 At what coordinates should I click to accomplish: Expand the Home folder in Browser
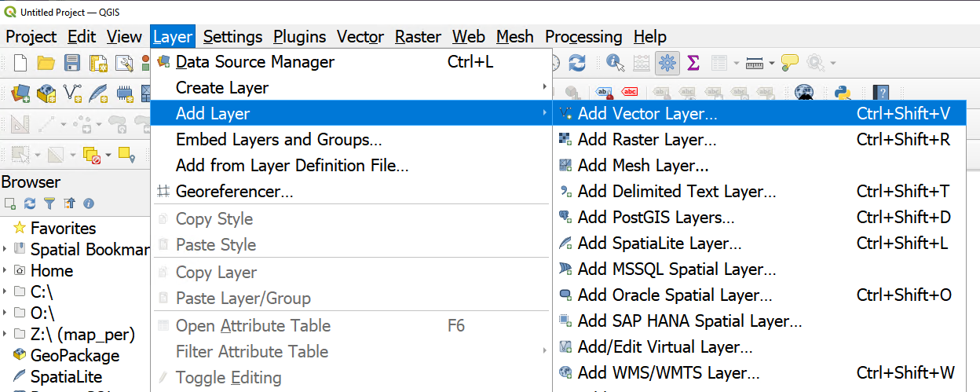coord(5,270)
